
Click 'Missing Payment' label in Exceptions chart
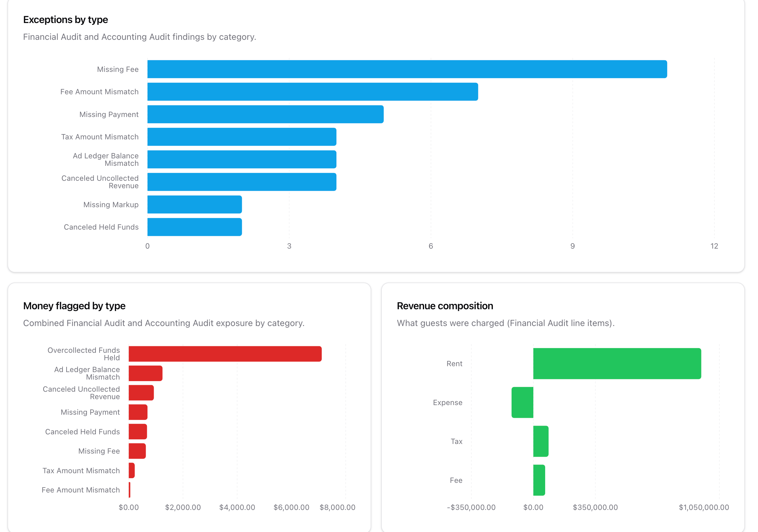(109, 114)
